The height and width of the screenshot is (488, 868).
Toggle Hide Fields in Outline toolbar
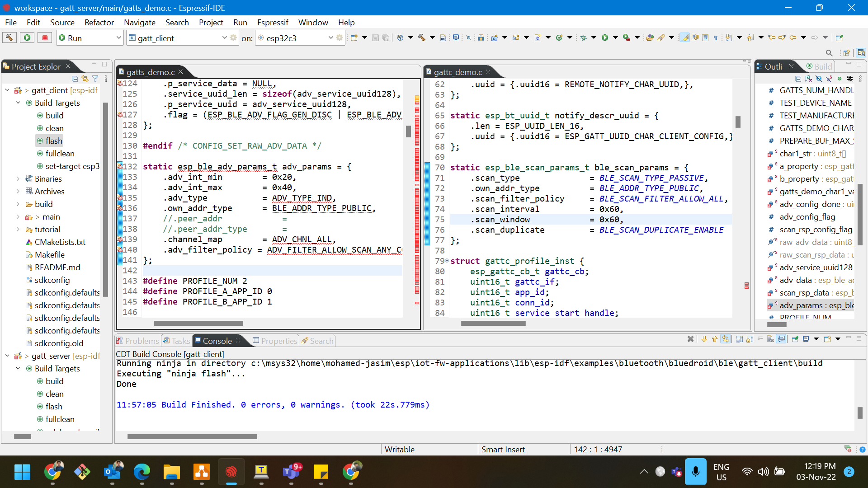point(819,79)
